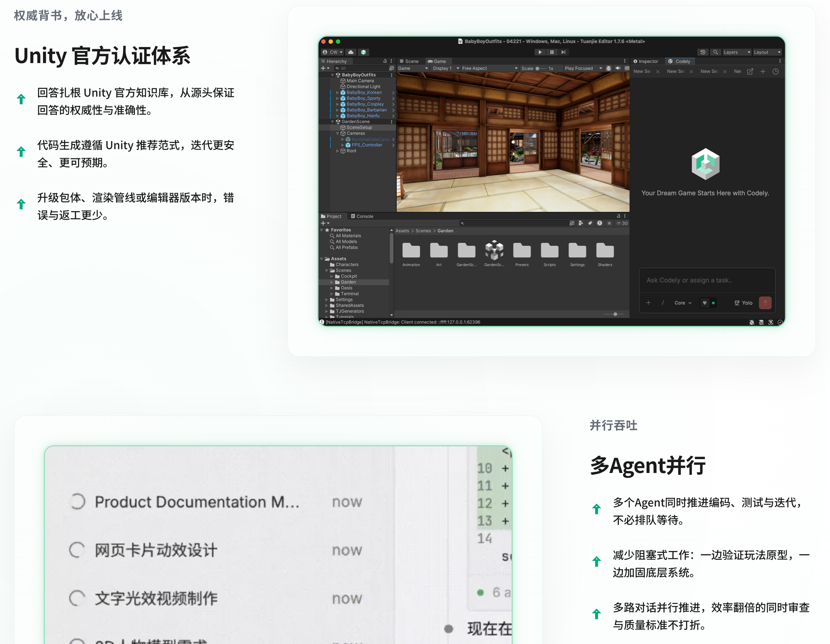Open the editor search magnifier icon
This screenshot has width=830, height=644.
pos(715,52)
